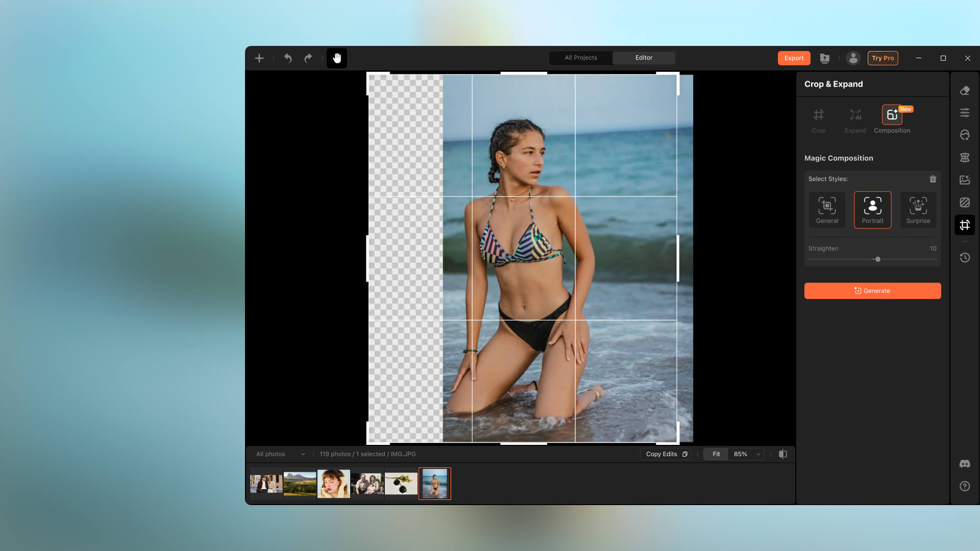This screenshot has height=551, width=980.
Task: Select the red-haired woman portrait thumbnail
Action: [x=334, y=484]
